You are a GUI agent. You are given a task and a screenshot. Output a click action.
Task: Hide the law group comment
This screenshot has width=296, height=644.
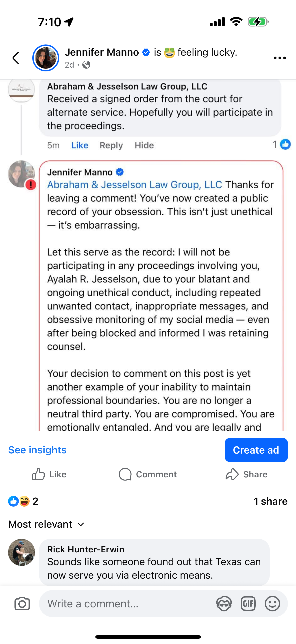click(x=144, y=145)
